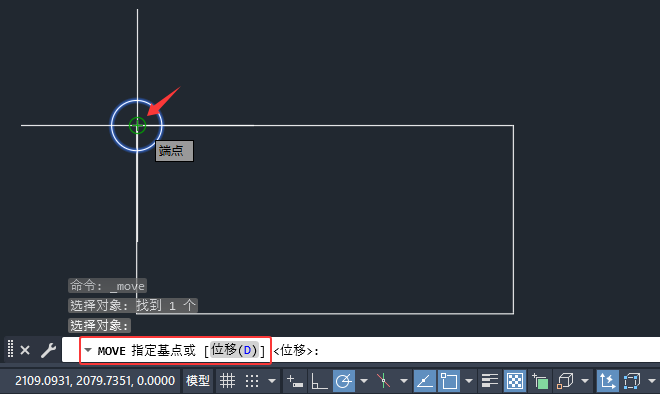Toggle ortho mode right-angle icon
The height and width of the screenshot is (394, 660).
[319, 381]
